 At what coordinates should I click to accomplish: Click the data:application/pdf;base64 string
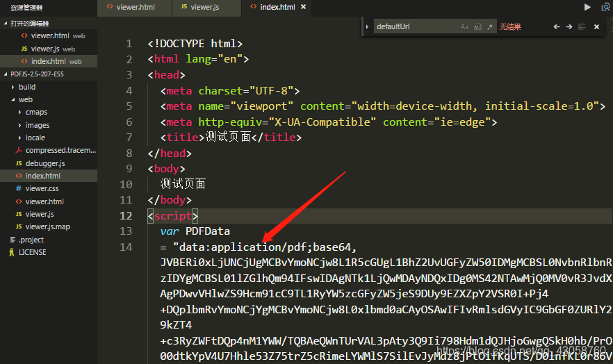pyautogui.click(x=265, y=247)
